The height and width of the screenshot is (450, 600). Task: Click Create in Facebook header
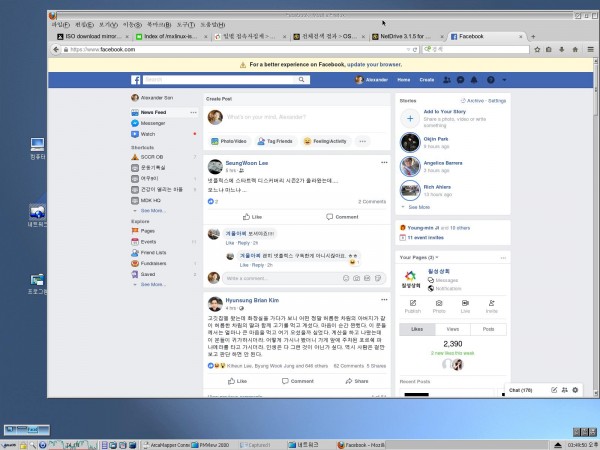[427, 80]
